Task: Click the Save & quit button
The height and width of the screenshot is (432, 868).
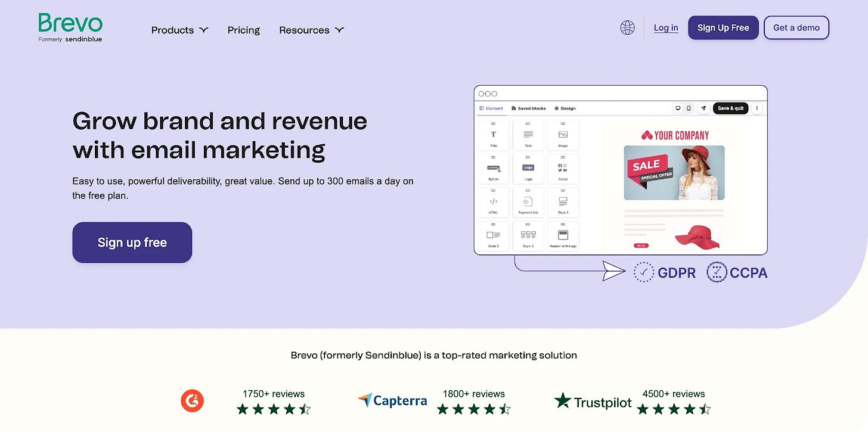Action: [730, 108]
